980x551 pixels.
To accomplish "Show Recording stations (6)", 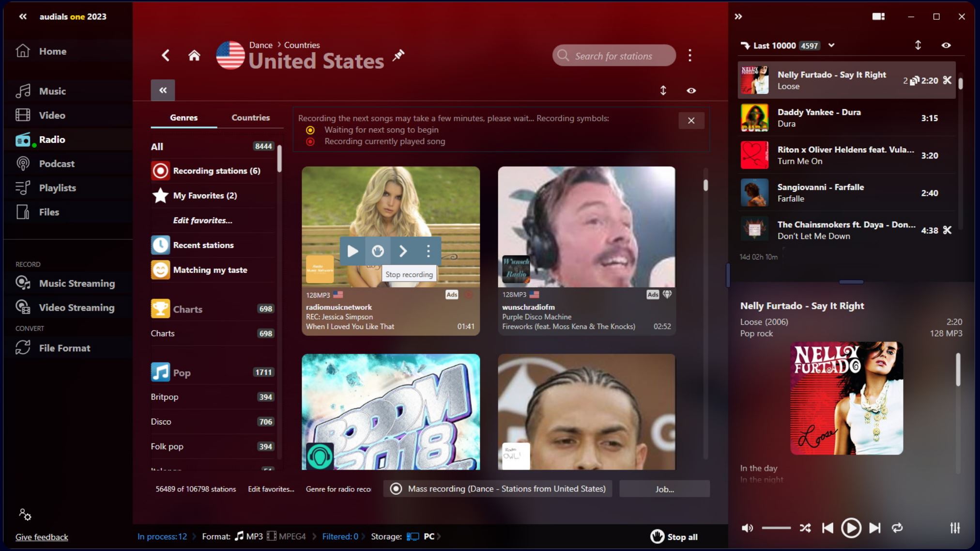I will tap(213, 171).
